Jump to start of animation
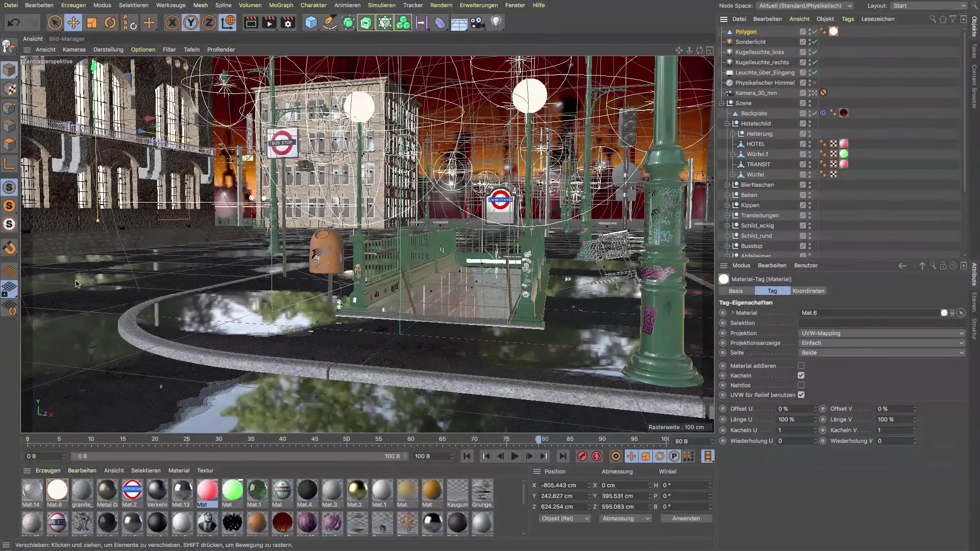The width and height of the screenshot is (980, 551). coord(467,456)
